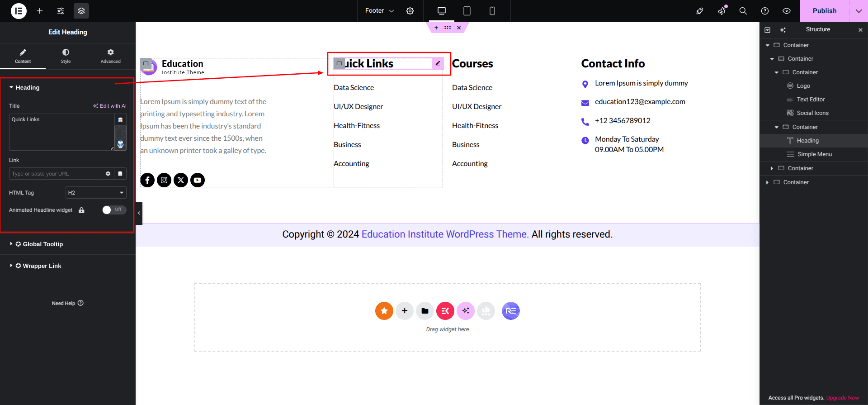Open dynamic tags for Link
Viewport: 868px width, 405px height.
pyautogui.click(x=120, y=174)
